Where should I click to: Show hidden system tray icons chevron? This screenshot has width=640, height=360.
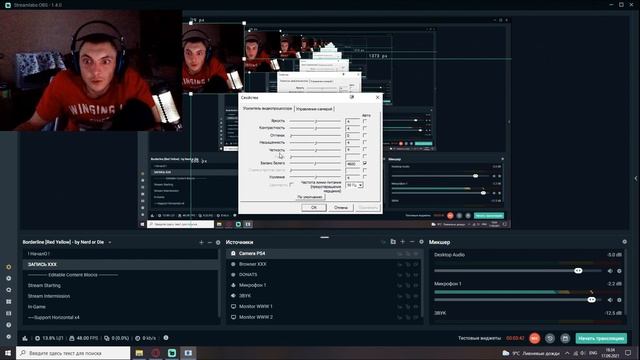pos(567,353)
